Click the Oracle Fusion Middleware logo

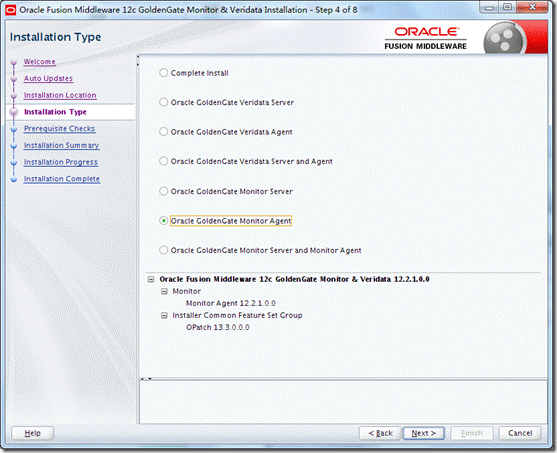tap(425, 38)
